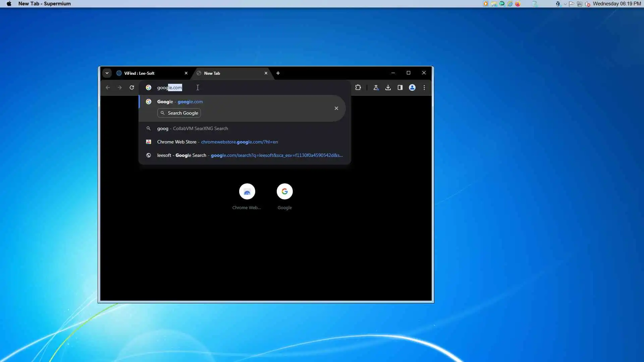The height and width of the screenshot is (362, 644).
Task: Open the three-dot browser menu
Action: 424,87
